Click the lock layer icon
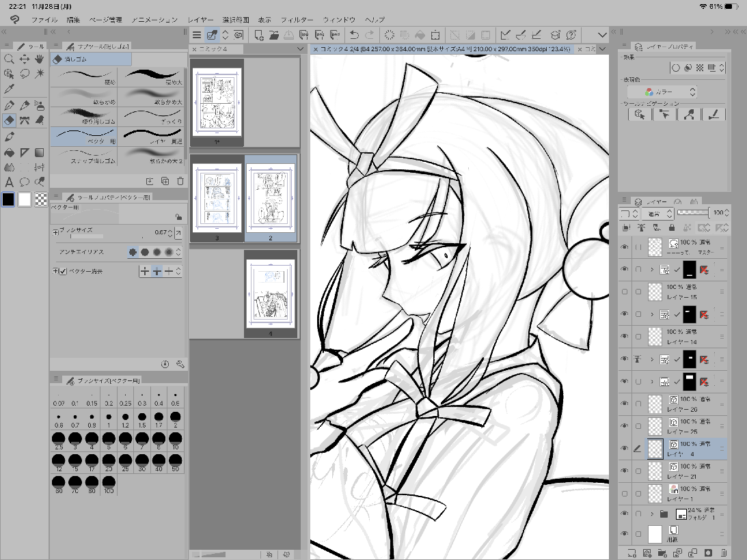This screenshot has height=560, width=747. click(x=671, y=227)
